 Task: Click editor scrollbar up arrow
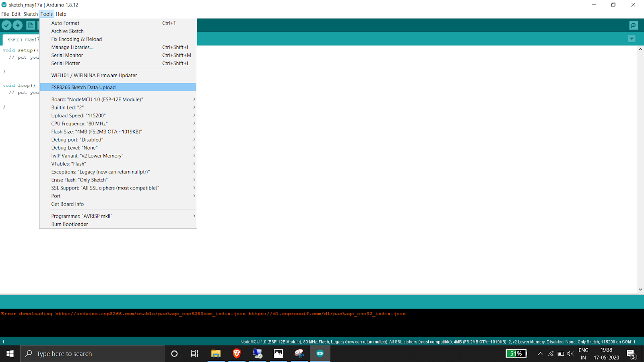pyautogui.click(x=640, y=49)
